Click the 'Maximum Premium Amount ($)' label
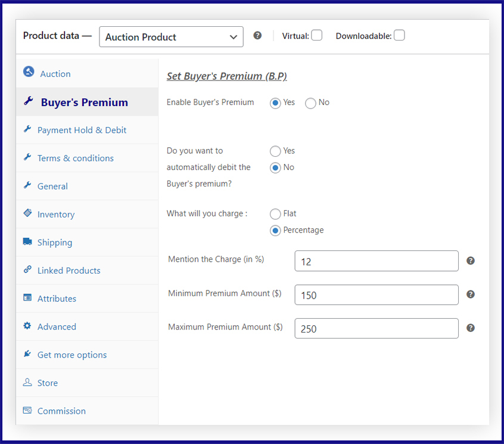This screenshot has height=444, width=504. click(225, 327)
